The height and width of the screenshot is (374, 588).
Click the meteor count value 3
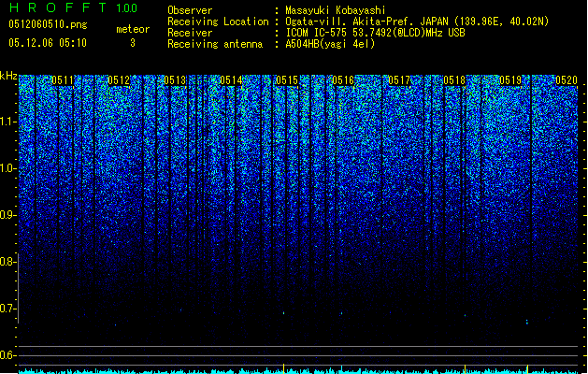tap(133, 43)
